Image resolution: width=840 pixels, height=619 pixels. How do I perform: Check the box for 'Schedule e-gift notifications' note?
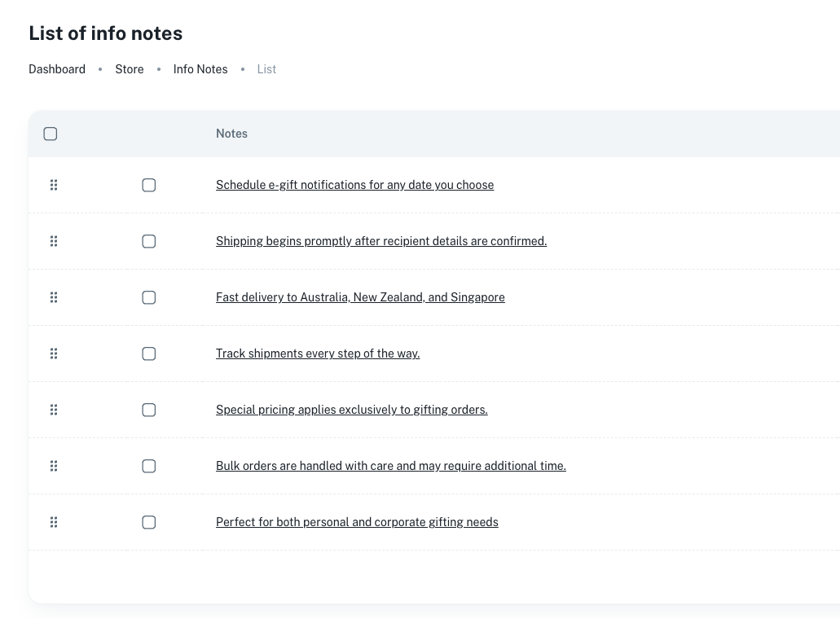tap(149, 185)
